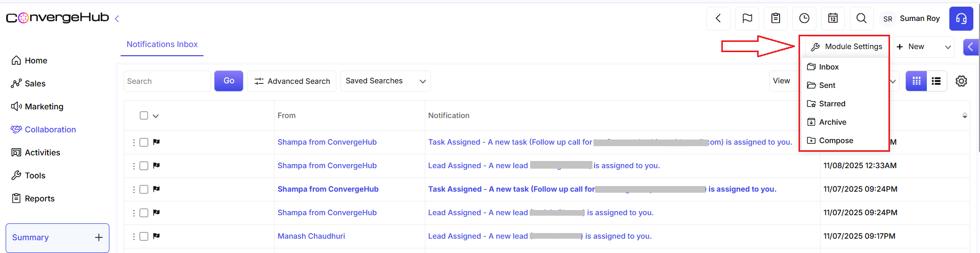This screenshot has height=253, width=980.
Task: Click the search magnifier icon
Action: pyautogui.click(x=861, y=19)
